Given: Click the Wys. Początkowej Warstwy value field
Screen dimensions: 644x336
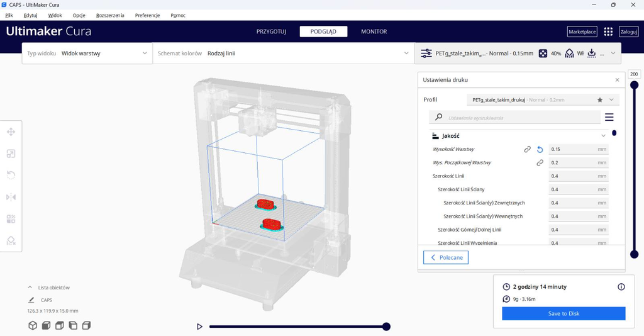Looking at the screenshot, I should (x=579, y=163).
